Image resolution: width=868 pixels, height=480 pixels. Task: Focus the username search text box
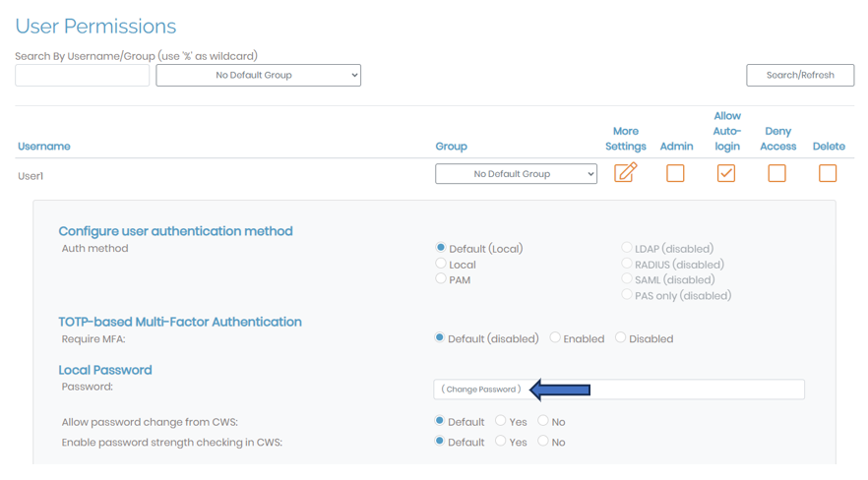coord(83,75)
